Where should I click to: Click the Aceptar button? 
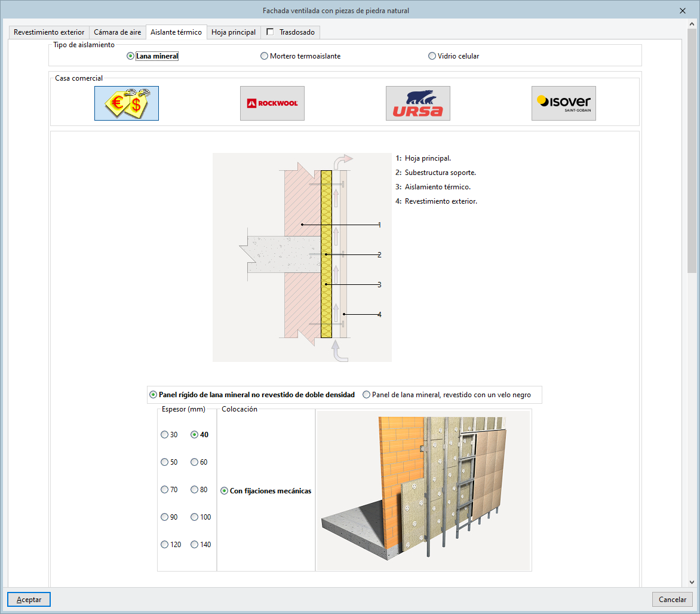click(29, 599)
